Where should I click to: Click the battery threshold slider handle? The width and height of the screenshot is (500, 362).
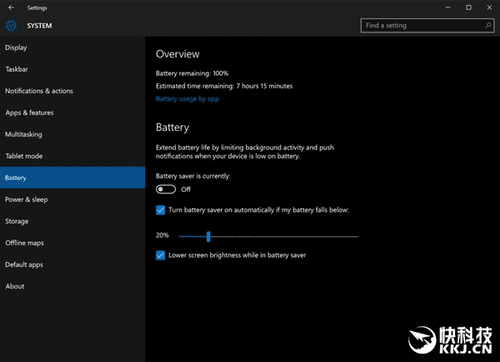(208, 236)
